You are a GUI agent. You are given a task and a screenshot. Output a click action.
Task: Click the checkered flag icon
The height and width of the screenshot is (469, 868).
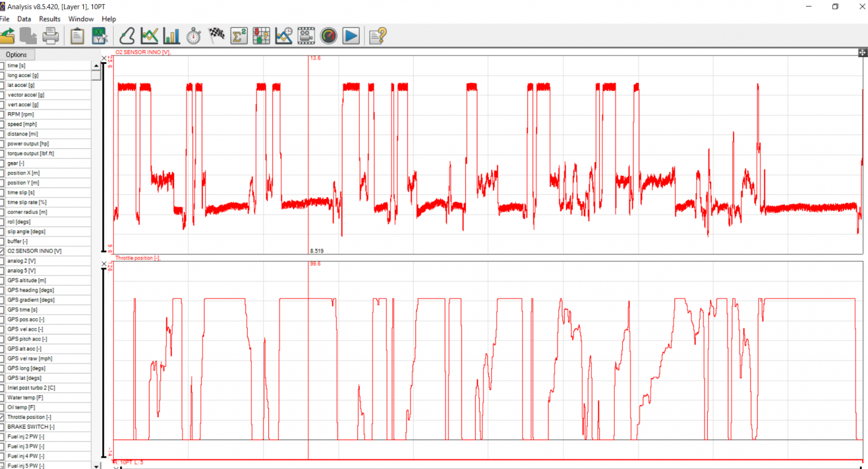click(x=216, y=36)
